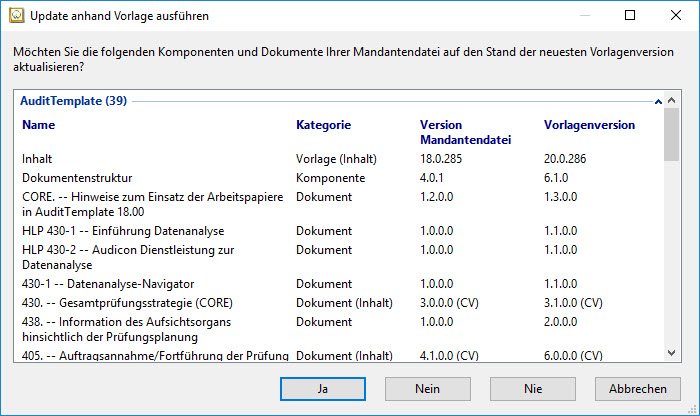Viewport: 700px width, 416px height.
Task: Click the Version Mandantendatei column header
Action: click(465, 132)
